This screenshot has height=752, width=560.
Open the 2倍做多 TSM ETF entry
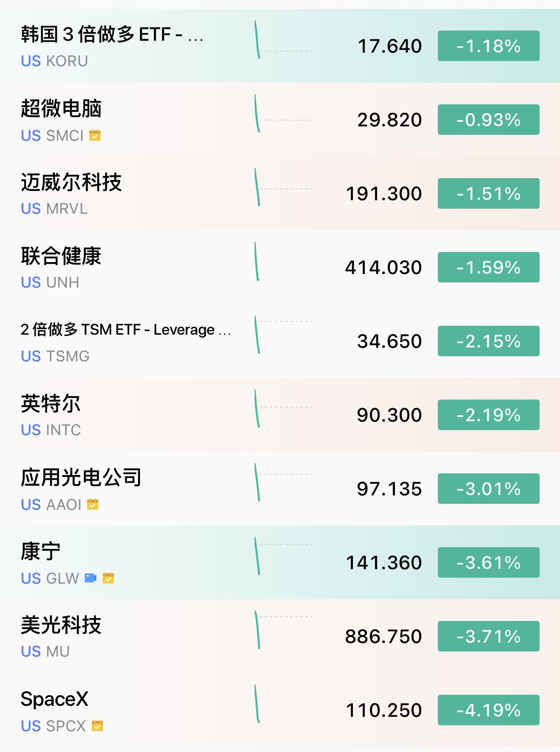[280, 341]
